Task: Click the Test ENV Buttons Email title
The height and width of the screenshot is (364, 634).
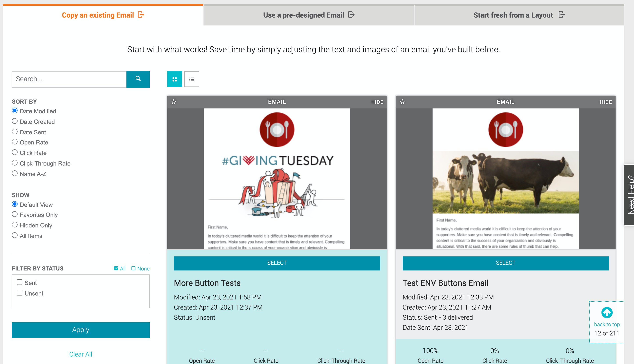Action: (445, 283)
